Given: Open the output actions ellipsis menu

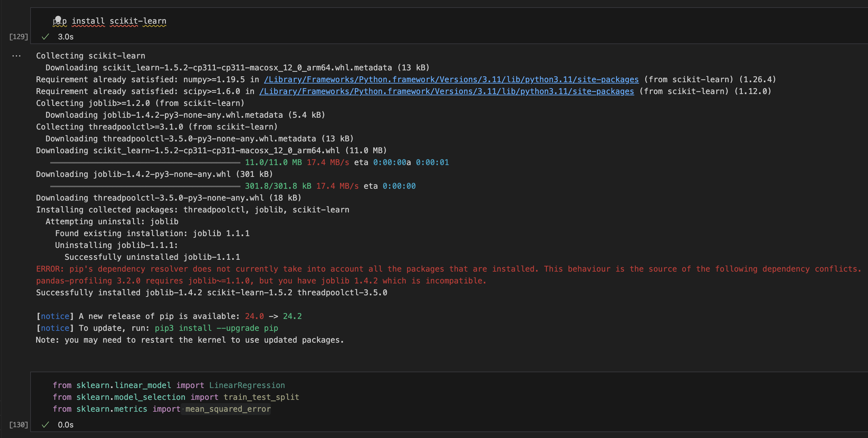Looking at the screenshot, I should (x=16, y=56).
